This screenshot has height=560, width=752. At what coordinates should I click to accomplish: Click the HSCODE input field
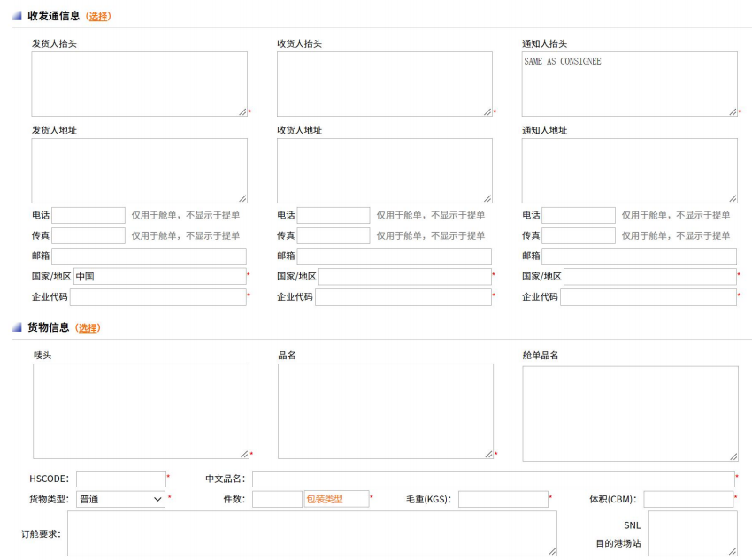coord(121,479)
